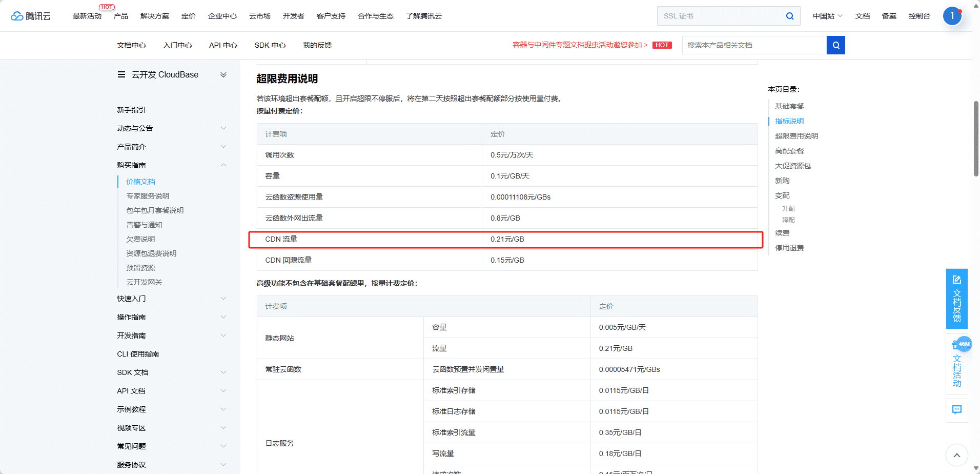This screenshot has height=474, width=980.
Task: Expand the 常见问题 sidebar section
Action: pyautogui.click(x=223, y=446)
